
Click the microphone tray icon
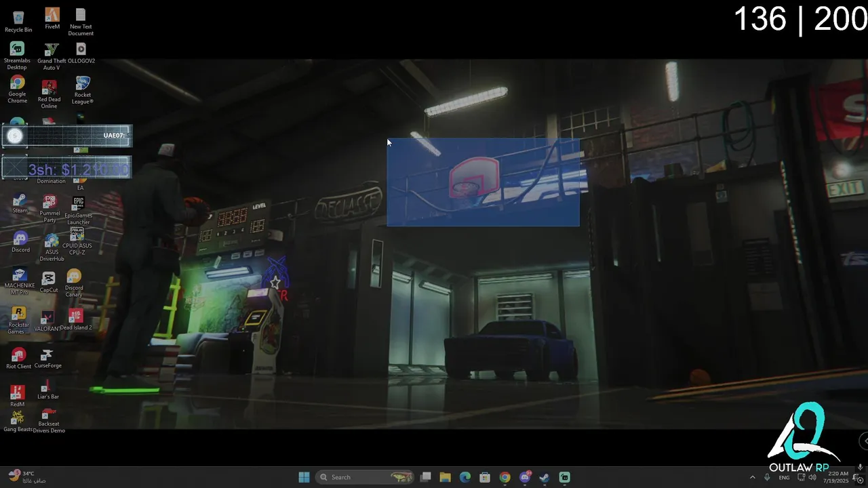767,477
